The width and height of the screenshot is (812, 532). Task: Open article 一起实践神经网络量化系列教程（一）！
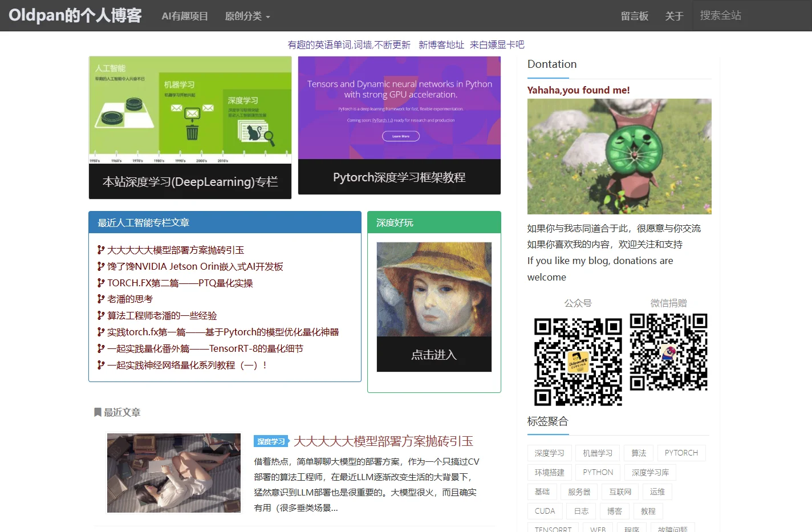click(x=187, y=365)
